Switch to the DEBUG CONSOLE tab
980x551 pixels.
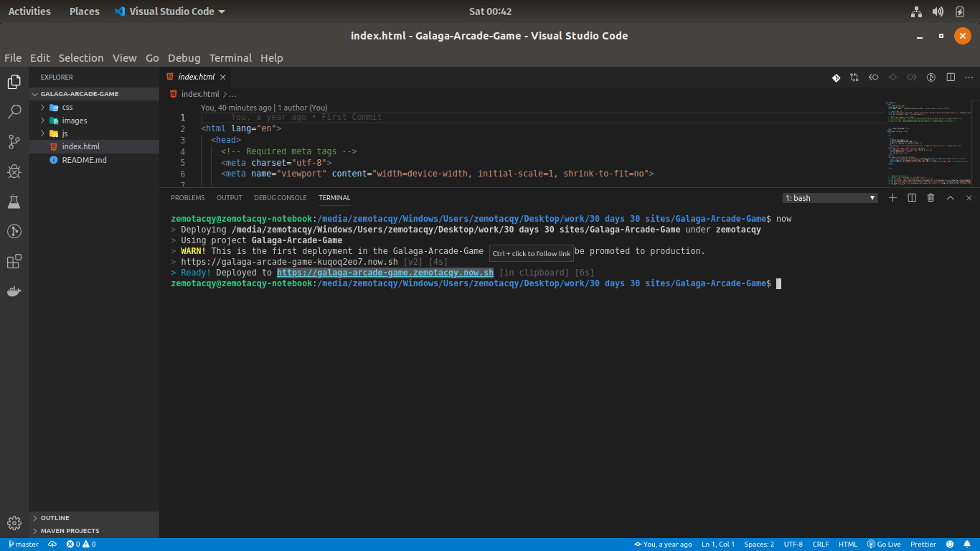281,198
